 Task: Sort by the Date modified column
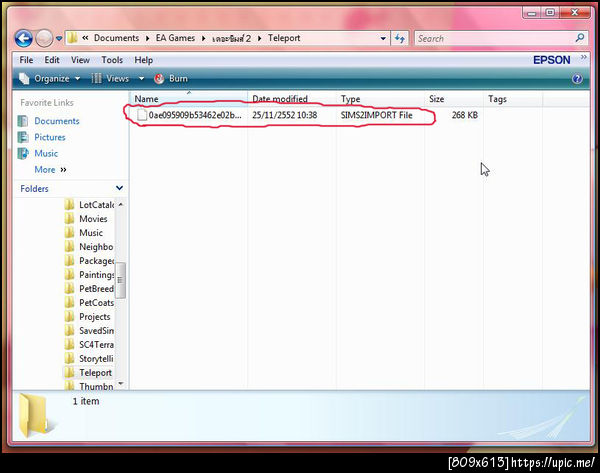click(292, 99)
